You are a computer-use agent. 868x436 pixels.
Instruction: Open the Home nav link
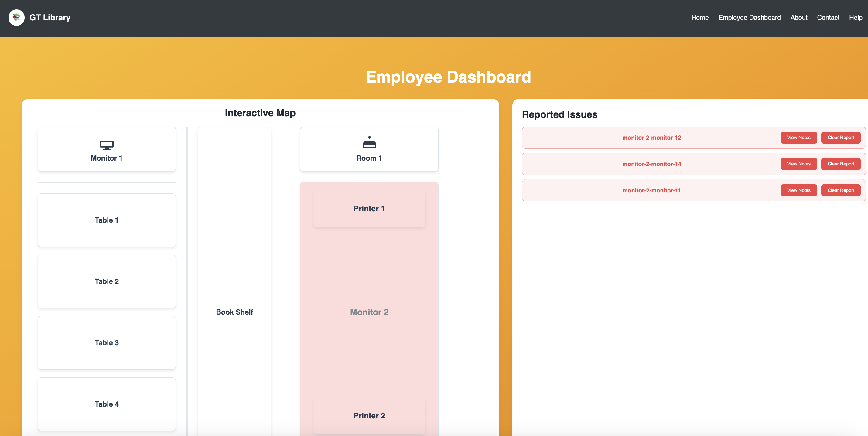699,18
